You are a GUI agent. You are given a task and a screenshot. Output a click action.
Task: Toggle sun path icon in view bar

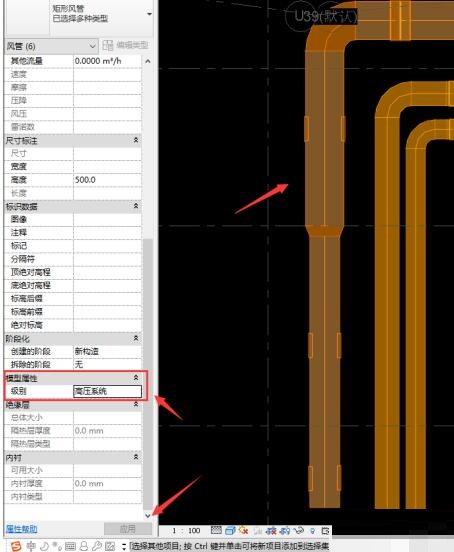click(x=244, y=530)
